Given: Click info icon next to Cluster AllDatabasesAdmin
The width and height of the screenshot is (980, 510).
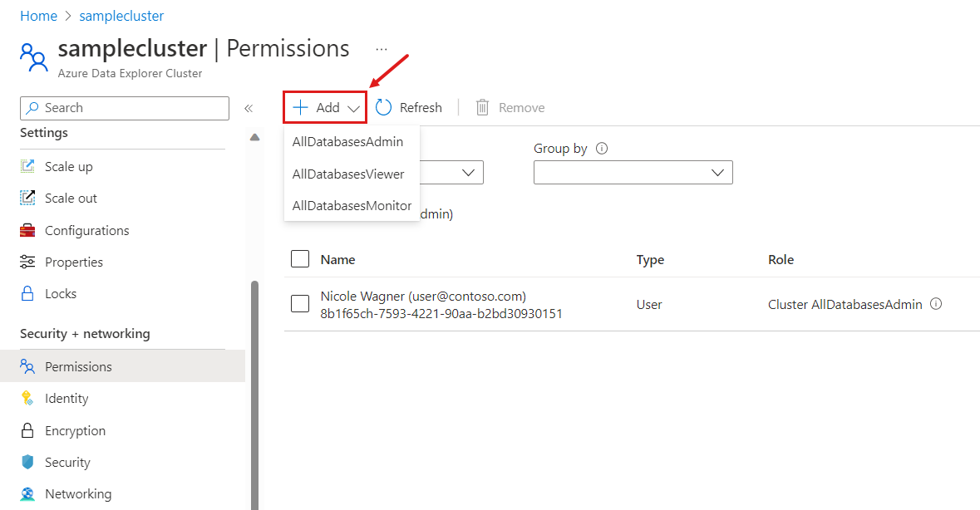Looking at the screenshot, I should 936,304.
